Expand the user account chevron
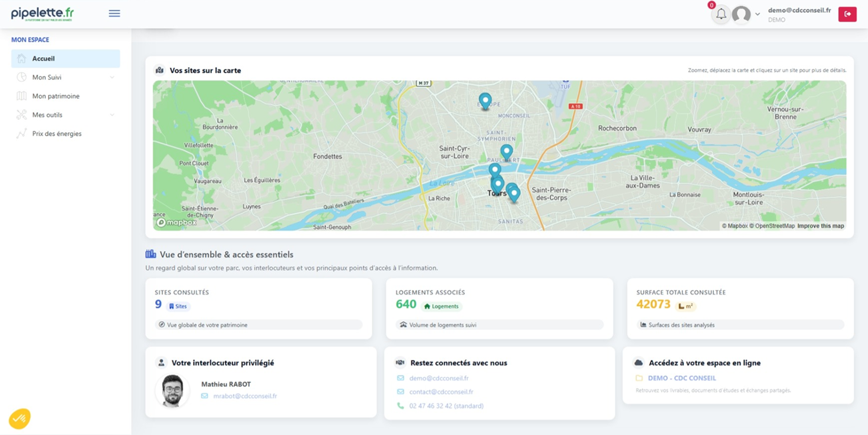Image resolution: width=868 pixels, height=435 pixels. click(x=758, y=14)
